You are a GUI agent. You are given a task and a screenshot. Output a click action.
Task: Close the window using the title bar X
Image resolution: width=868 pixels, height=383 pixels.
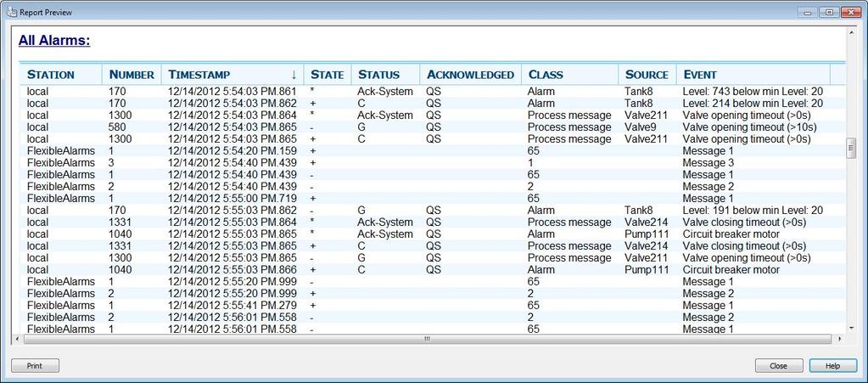[851, 12]
